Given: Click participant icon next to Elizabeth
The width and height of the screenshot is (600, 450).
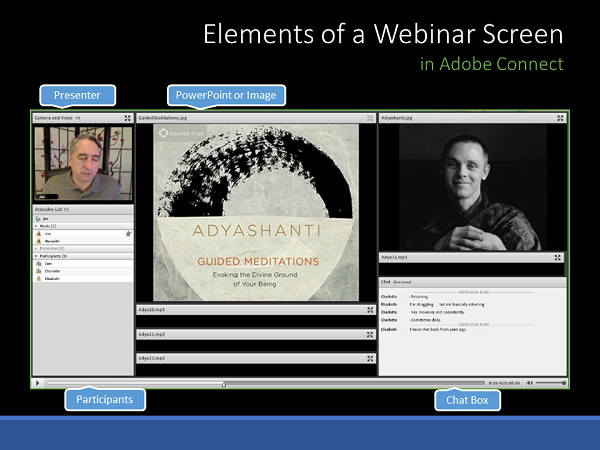Looking at the screenshot, I should tap(39, 279).
